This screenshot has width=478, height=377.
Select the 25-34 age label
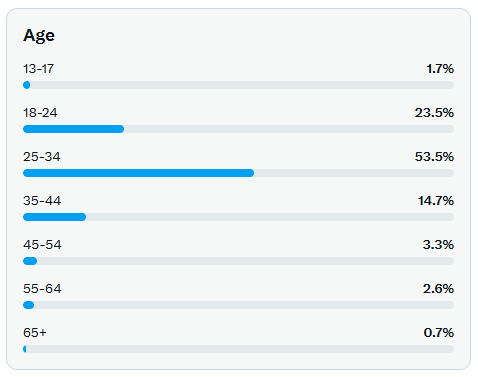point(42,157)
